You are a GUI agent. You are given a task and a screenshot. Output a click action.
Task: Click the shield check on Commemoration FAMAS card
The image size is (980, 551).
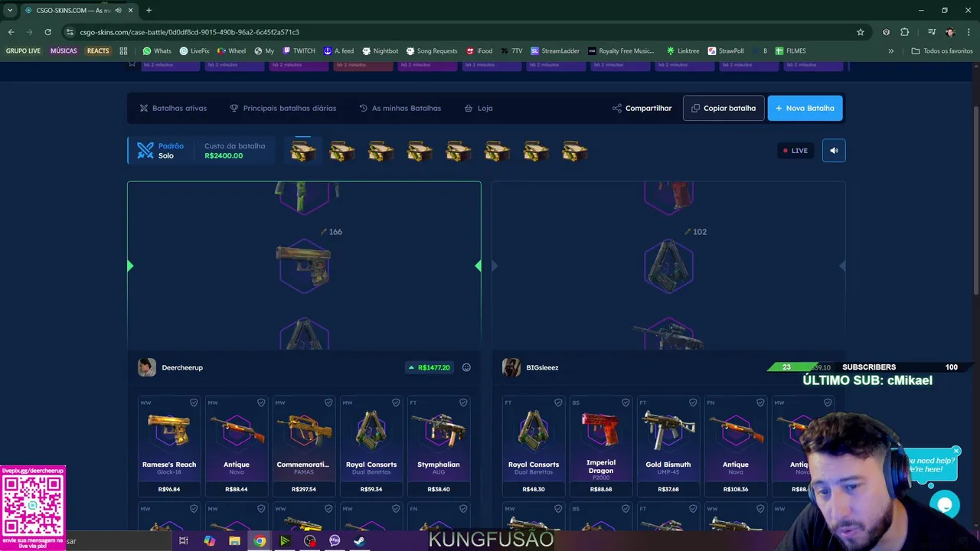click(328, 403)
